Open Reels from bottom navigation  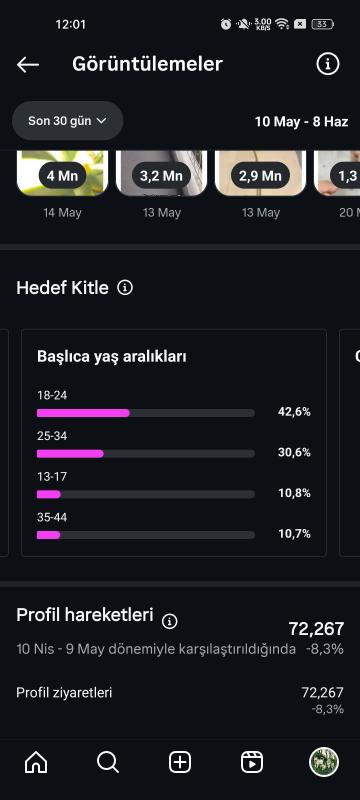252,762
